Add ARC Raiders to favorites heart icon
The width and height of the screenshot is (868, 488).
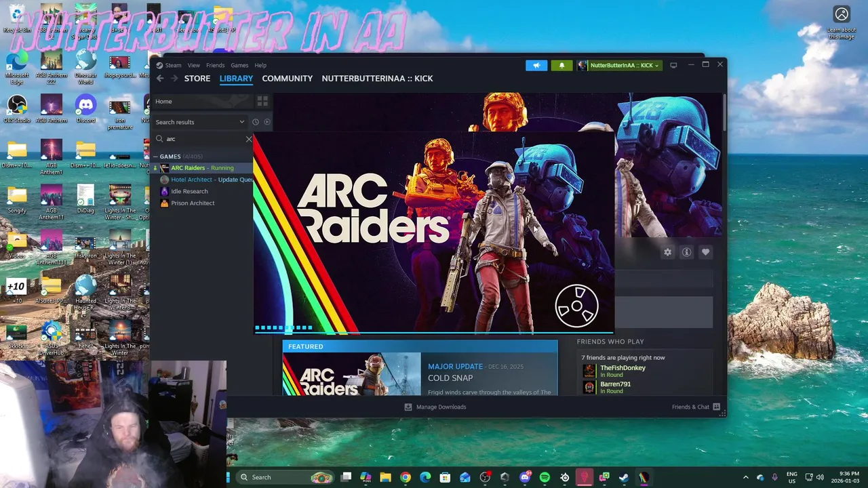pos(705,252)
